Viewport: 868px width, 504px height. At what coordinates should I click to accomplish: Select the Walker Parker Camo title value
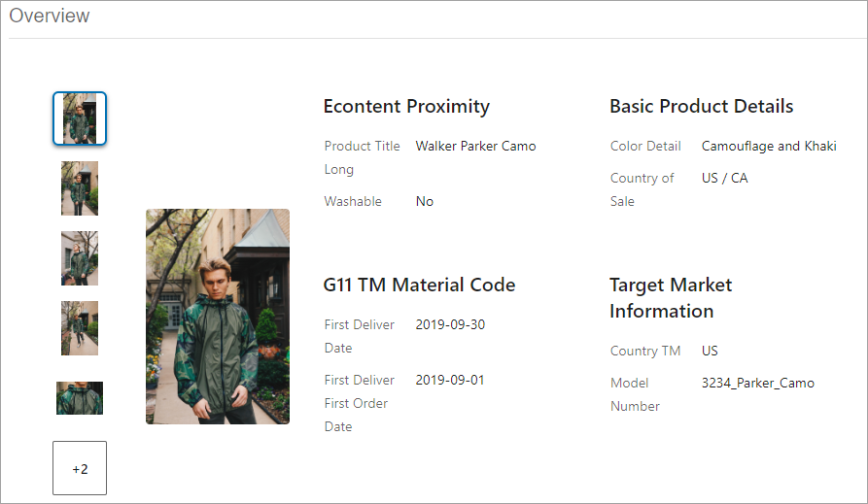coord(475,146)
